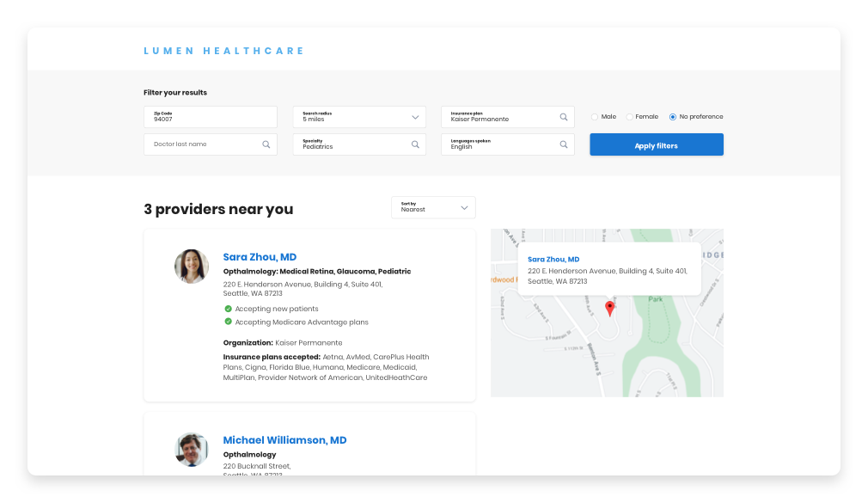Click the address in the map popup
The width and height of the screenshot is (868, 503).
608,276
